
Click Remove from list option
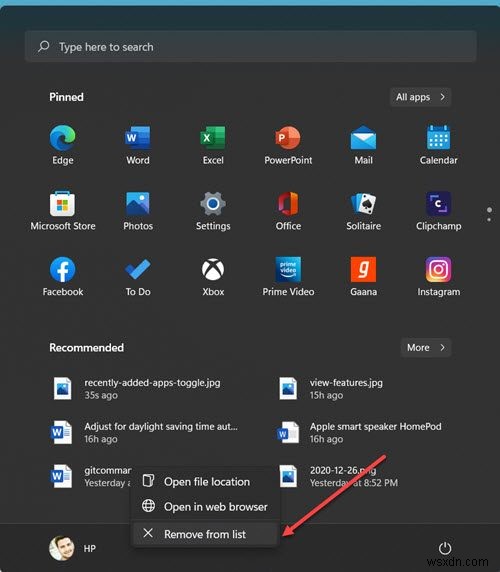tap(205, 534)
